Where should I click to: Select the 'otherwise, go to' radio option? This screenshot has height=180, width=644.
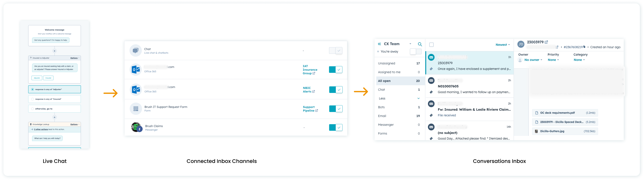click(32, 109)
